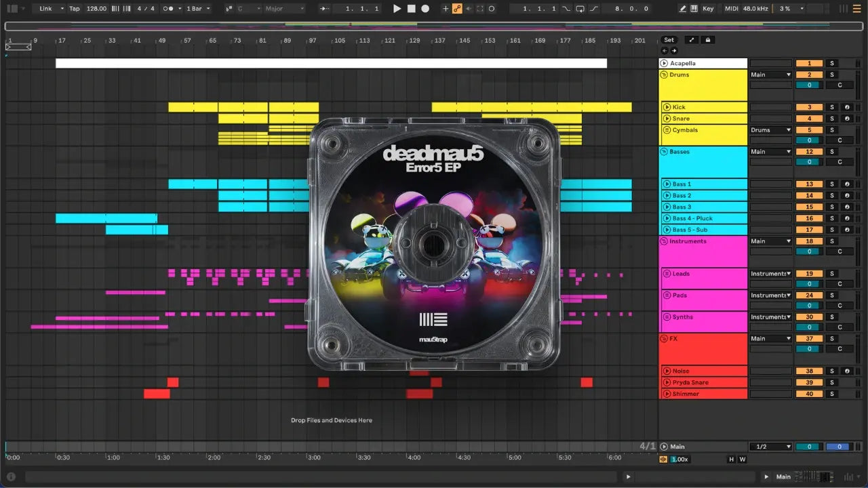Viewport: 868px width, 488px height.
Task: Mute Bass 1 with activator 13
Action: (x=809, y=184)
